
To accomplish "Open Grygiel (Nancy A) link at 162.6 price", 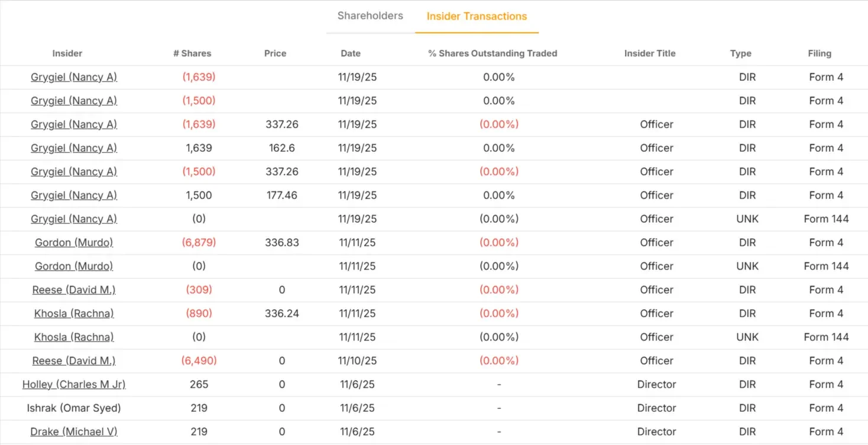I will click(74, 148).
